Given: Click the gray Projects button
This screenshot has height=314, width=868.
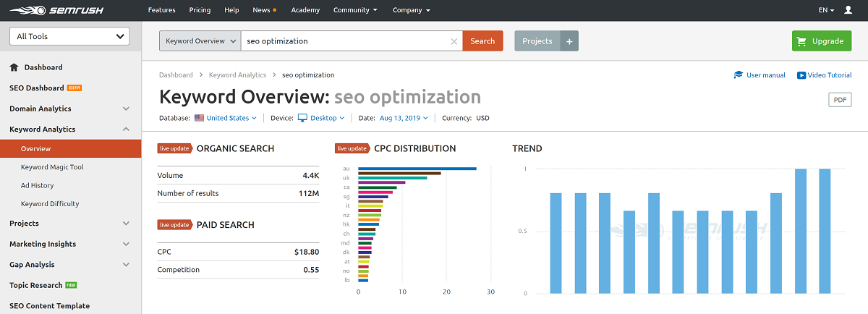Looking at the screenshot, I should click(537, 41).
